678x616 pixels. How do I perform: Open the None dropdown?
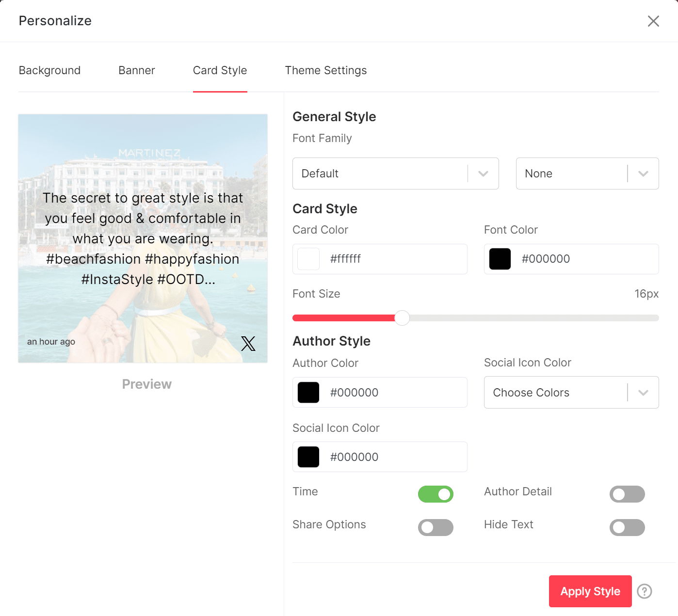tap(587, 174)
